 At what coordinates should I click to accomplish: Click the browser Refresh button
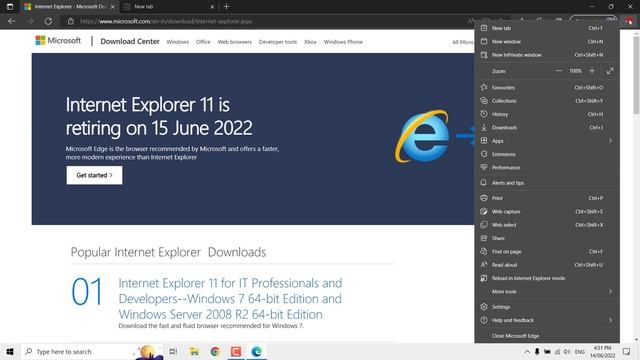[48, 21]
